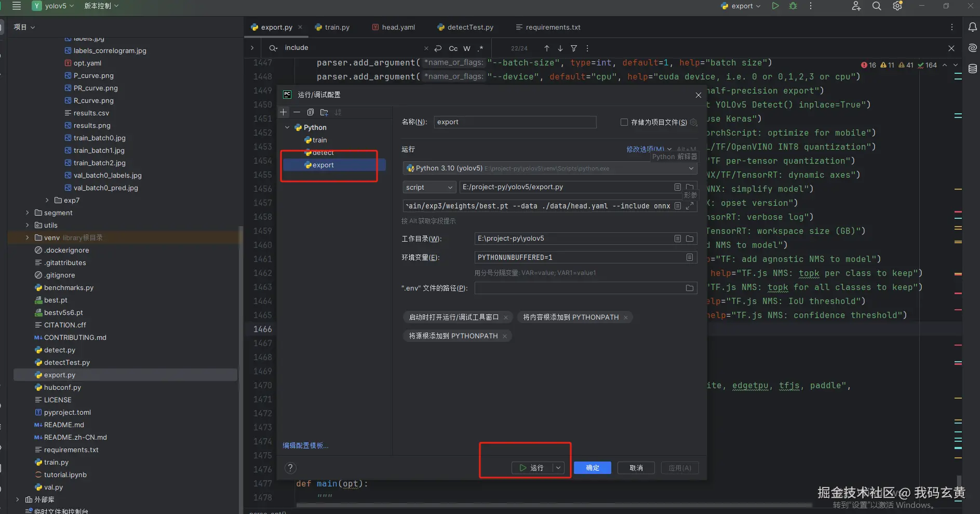Open the notifications bell panel
This screenshot has width=980, height=514.
(973, 27)
